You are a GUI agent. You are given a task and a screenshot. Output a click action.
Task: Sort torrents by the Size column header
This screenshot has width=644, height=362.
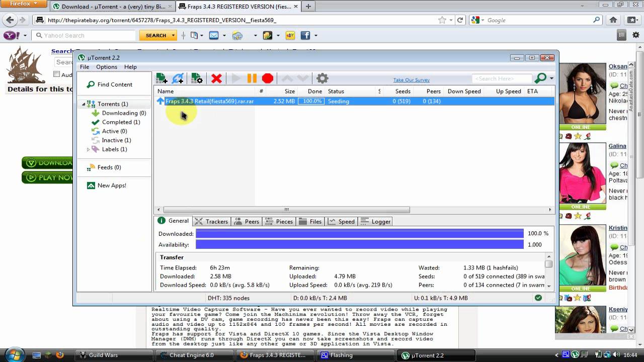[281, 92]
